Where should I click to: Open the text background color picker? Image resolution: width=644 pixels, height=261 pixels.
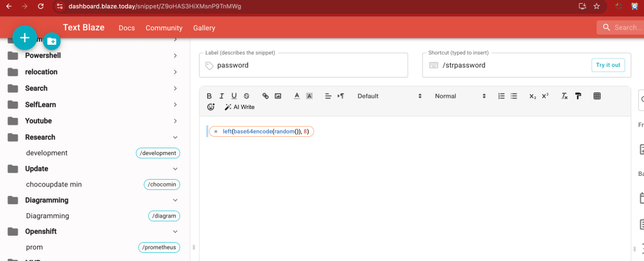tap(309, 96)
